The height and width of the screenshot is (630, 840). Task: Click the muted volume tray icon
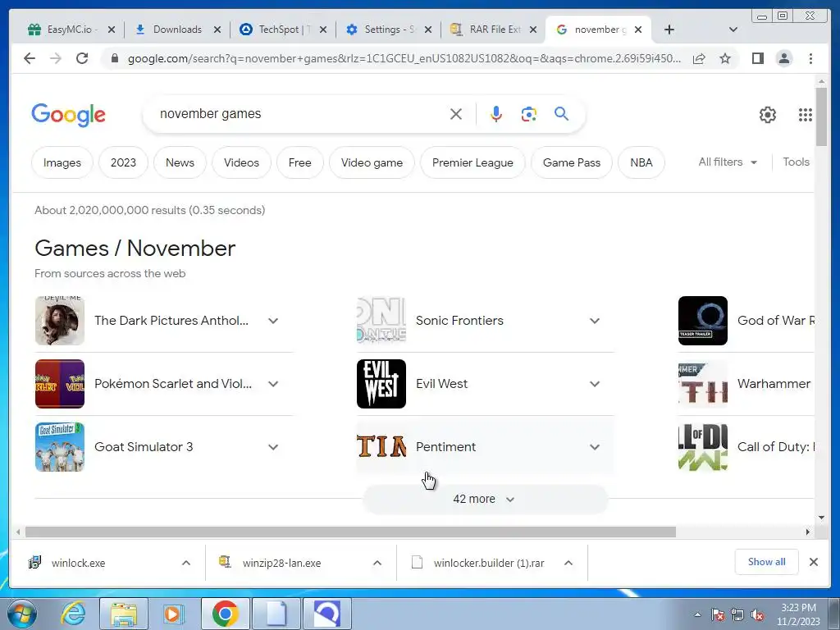(x=757, y=615)
